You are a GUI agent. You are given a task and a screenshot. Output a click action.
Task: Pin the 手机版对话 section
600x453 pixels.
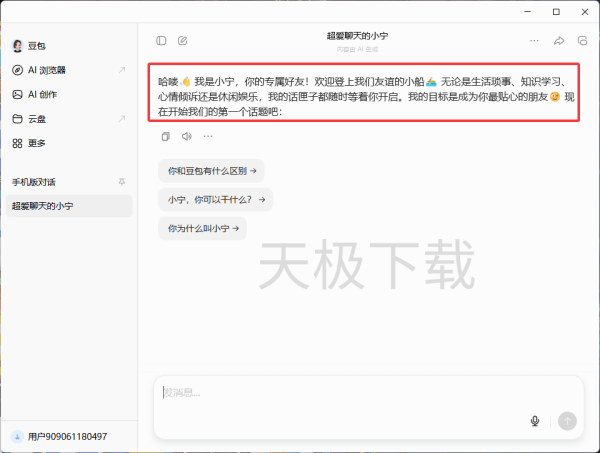click(x=122, y=182)
